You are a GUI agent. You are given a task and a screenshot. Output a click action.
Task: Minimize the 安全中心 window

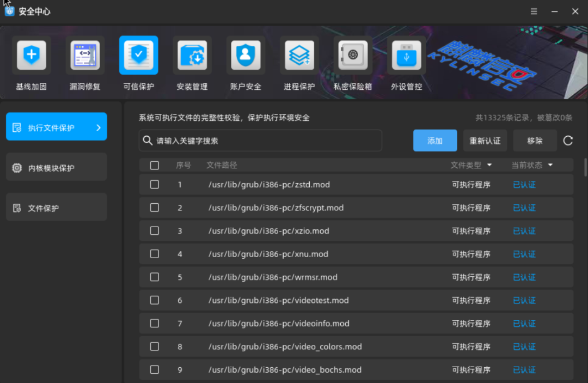click(x=554, y=11)
